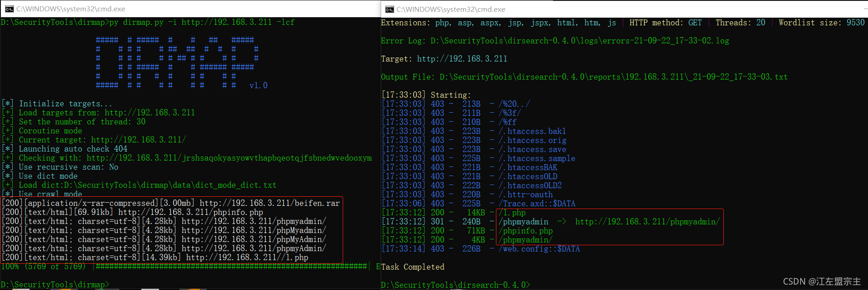Select the 'Initialize targets...' line
The height and width of the screenshot is (290, 868).
[x=57, y=104]
